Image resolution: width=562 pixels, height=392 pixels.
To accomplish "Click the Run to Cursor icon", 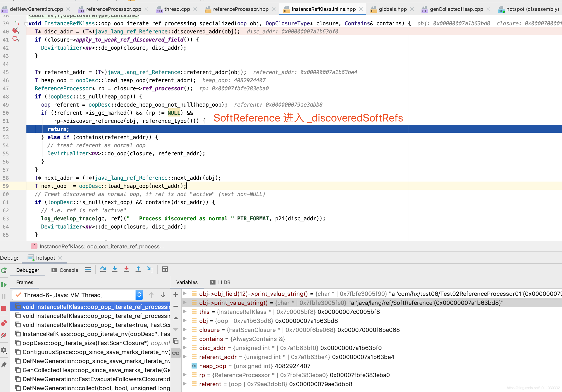I will pyautogui.click(x=150, y=269).
